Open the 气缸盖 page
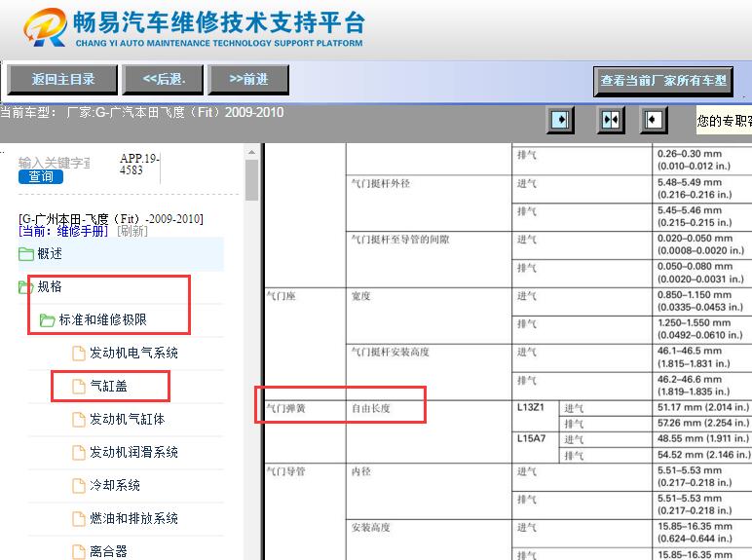752x560 pixels. (108, 387)
